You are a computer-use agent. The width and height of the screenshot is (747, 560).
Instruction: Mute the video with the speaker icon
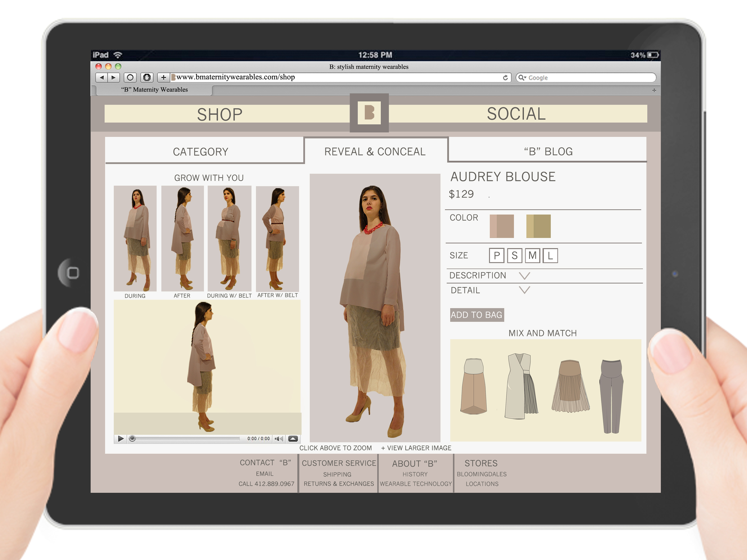click(278, 438)
